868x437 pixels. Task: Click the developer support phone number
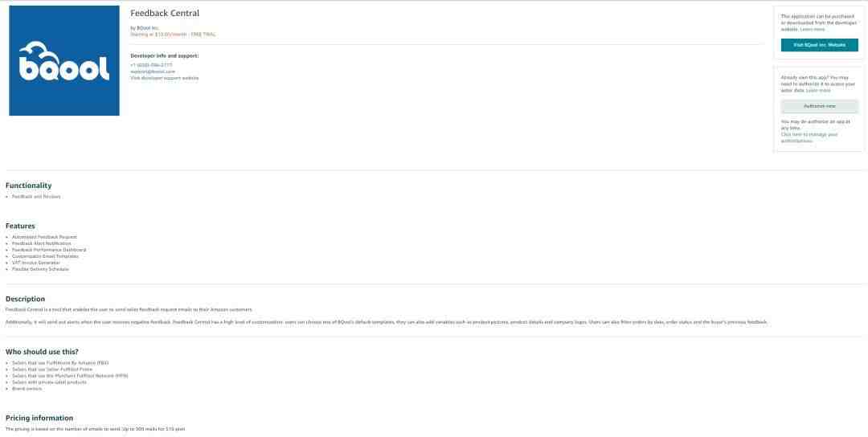pyautogui.click(x=151, y=65)
